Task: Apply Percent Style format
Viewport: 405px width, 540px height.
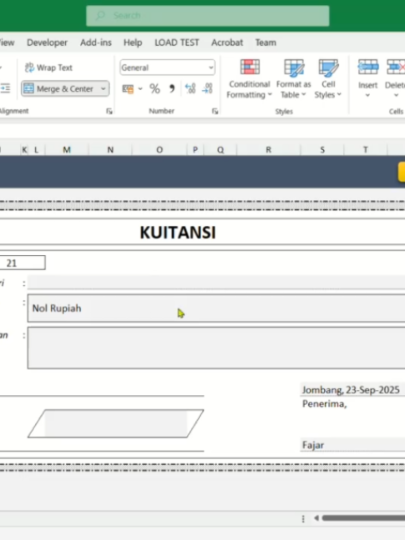Action: 155,89
